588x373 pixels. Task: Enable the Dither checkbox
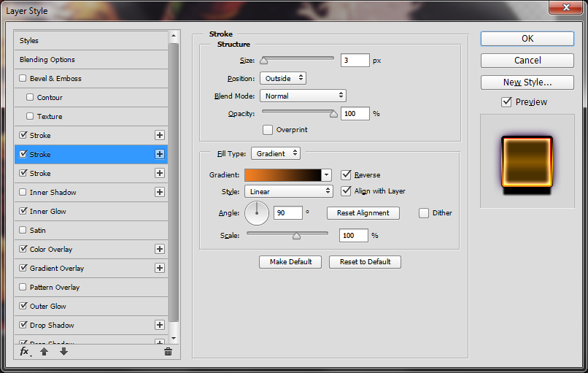click(x=424, y=213)
